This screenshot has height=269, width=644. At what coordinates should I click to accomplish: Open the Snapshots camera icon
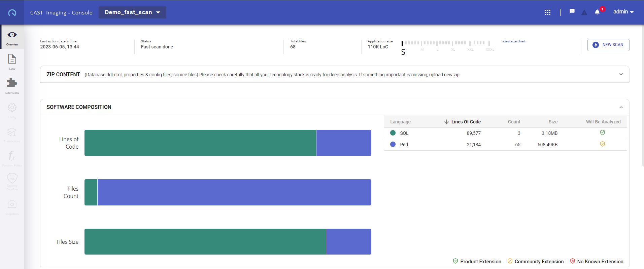point(12,204)
